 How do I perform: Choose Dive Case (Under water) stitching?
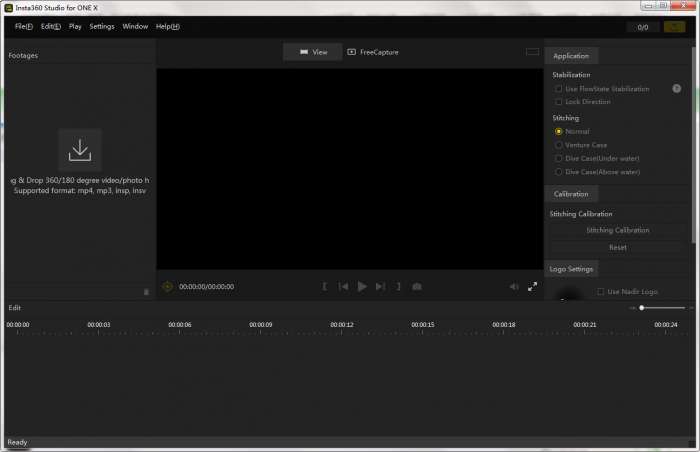(x=559, y=158)
